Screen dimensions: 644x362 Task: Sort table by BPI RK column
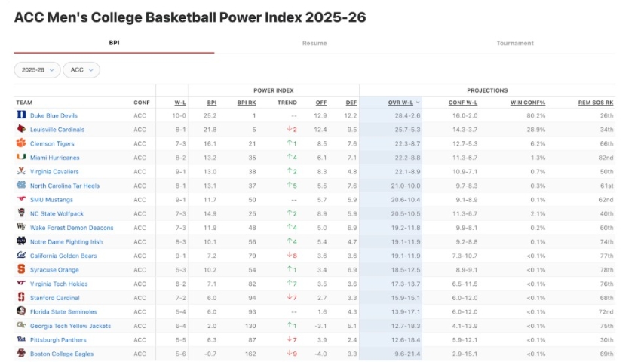coord(247,103)
